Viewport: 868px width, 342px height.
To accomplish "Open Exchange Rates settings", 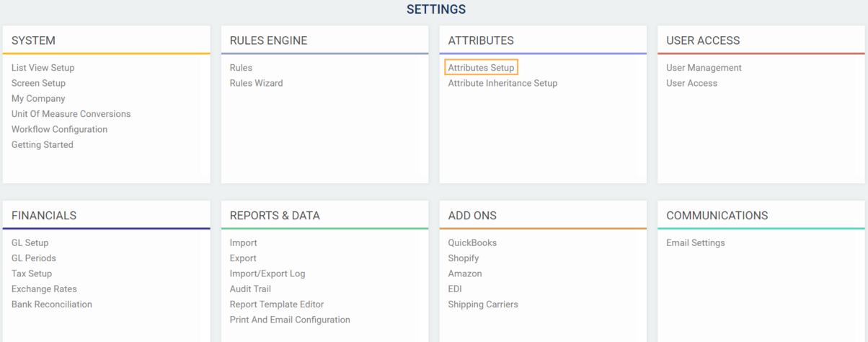I will pos(44,289).
